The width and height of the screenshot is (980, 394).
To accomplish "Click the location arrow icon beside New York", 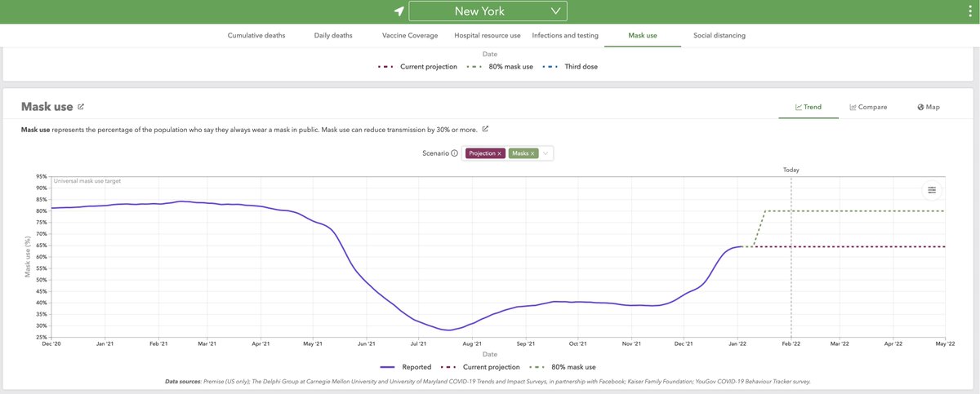I will [x=399, y=11].
